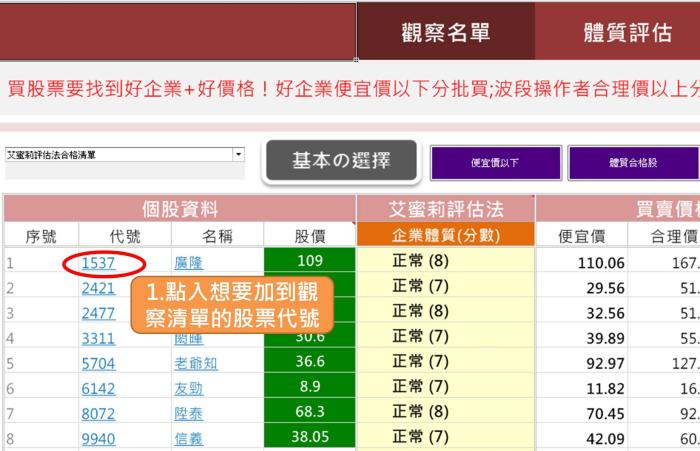Click the 基本の選擇 button
The height and width of the screenshot is (451, 700).
point(341,160)
